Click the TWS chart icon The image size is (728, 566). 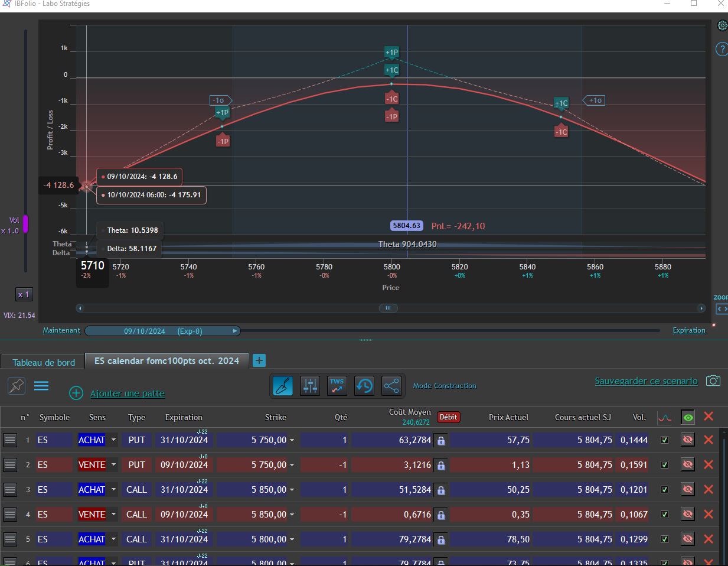(337, 386)
